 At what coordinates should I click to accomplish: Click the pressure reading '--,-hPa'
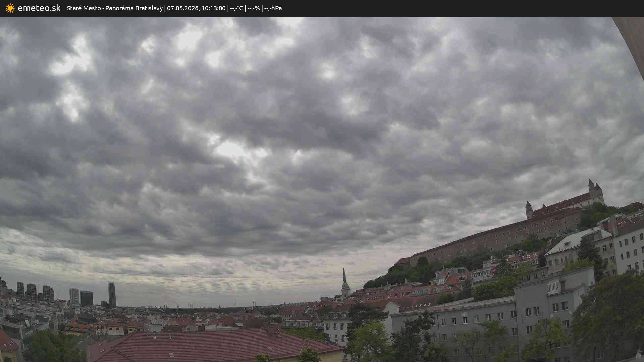click(x=273, y=8)
